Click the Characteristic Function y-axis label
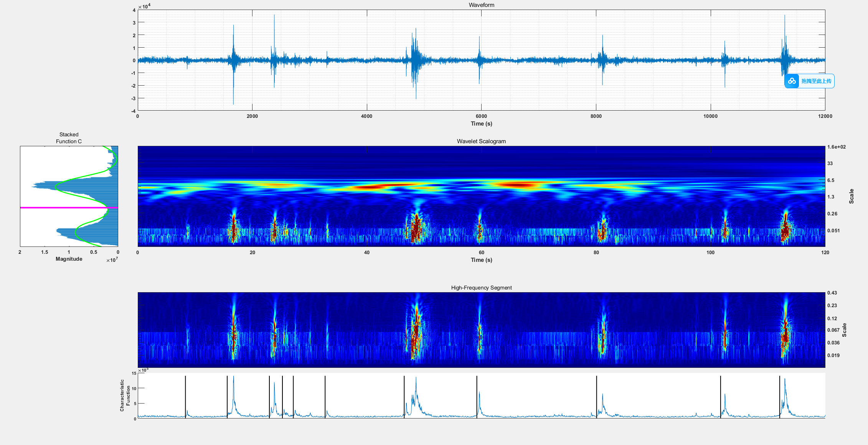Viewport: 868px width, 445px height. (125, 395)
